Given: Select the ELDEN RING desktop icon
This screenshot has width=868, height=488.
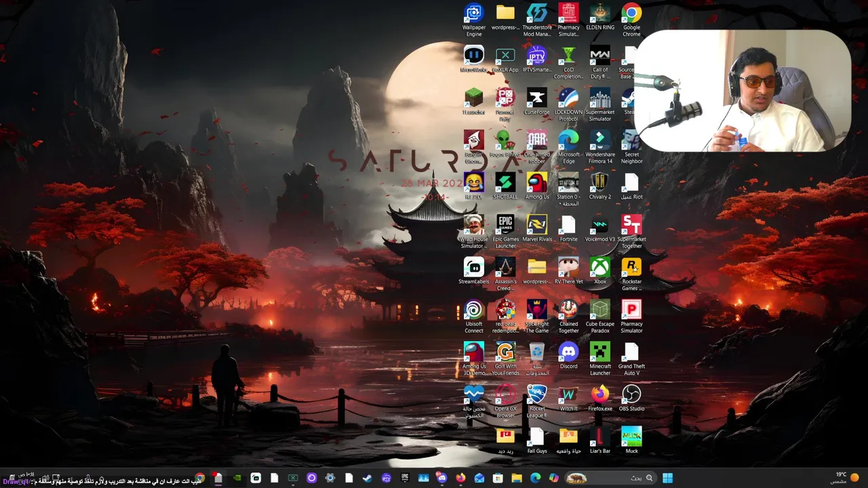Looking at the screenshot, I should pos(600,17).
